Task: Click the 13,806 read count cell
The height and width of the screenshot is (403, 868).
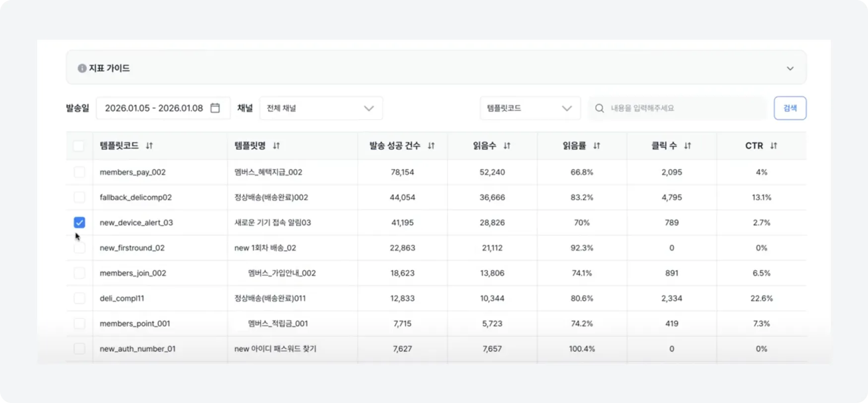Action: click(492, 273)
